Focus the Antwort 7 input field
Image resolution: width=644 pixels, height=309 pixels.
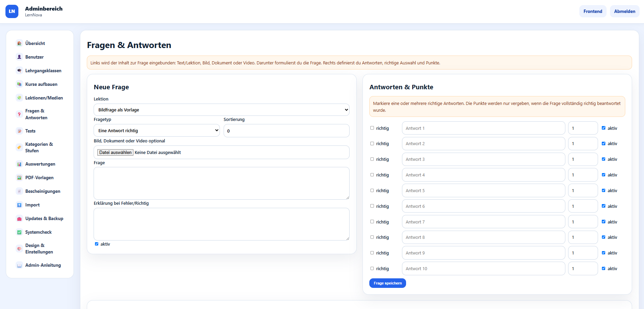483,222
